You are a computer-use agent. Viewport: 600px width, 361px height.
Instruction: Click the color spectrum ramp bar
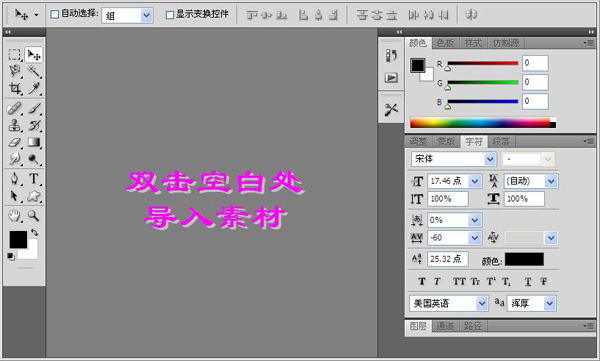tap(483, 123)
